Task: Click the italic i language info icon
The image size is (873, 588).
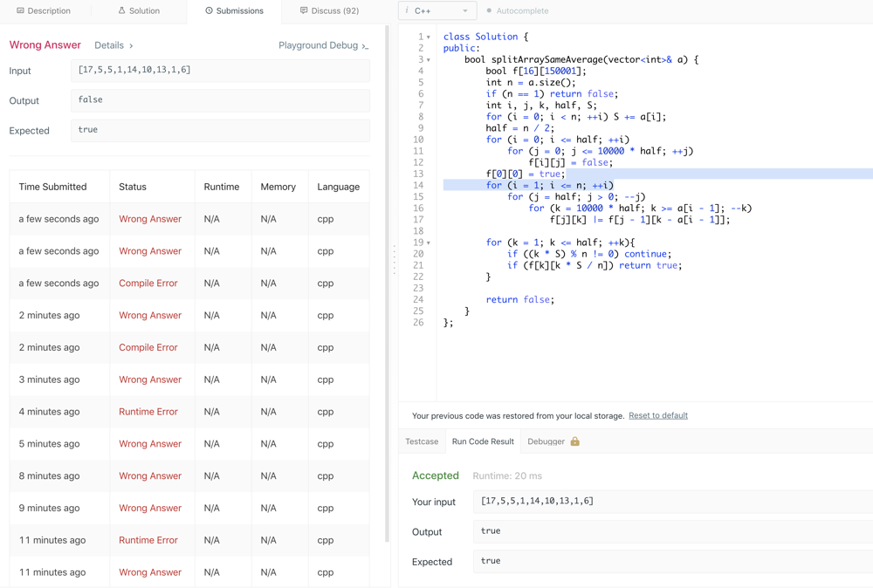Action: [x=407, y=11]
